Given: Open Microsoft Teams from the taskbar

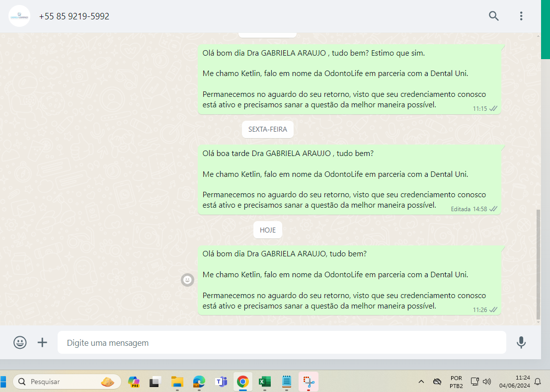Looking at the screenshot, I should point(221,382).
